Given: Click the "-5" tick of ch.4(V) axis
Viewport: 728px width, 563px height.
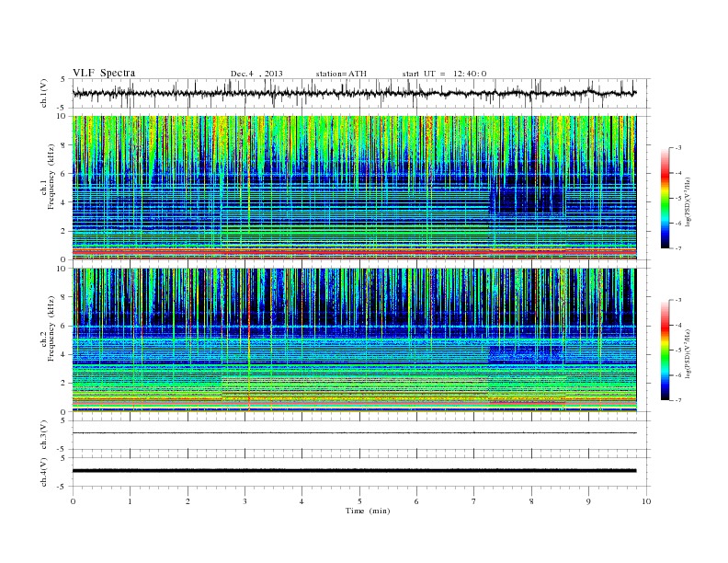Looking at the screenshot, I should 63,487.
